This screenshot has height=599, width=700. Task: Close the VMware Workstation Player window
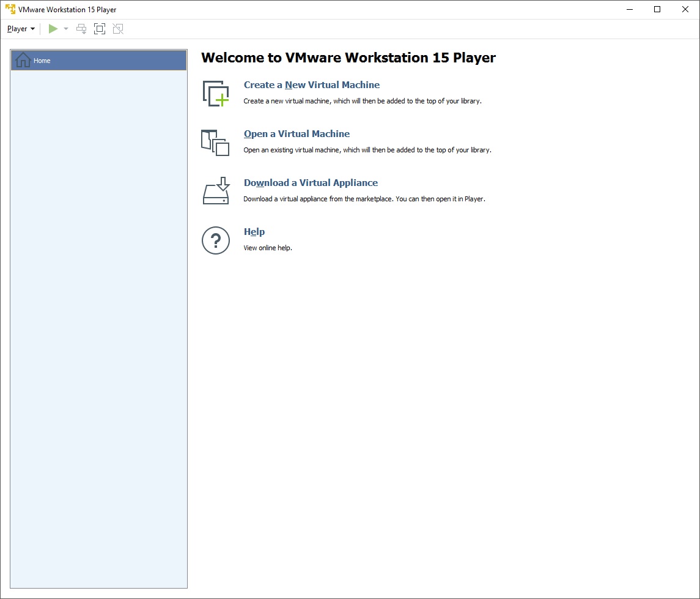685,9
